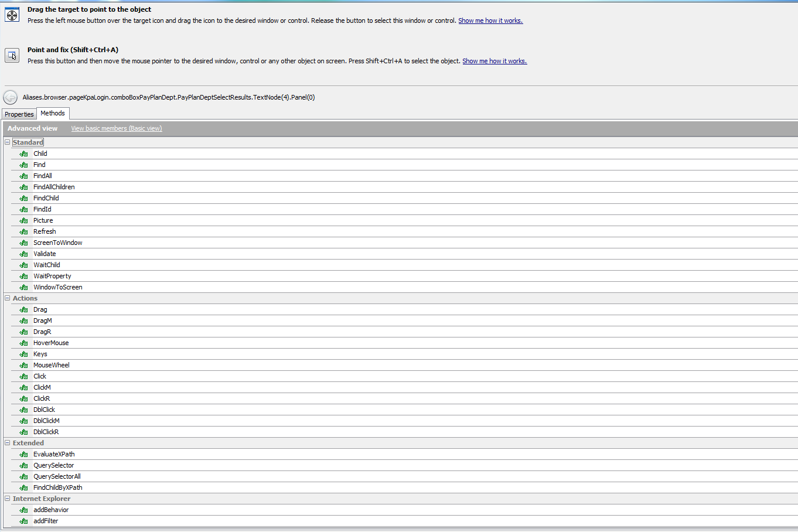Select the object alias path text field

(x=169, y=97)
